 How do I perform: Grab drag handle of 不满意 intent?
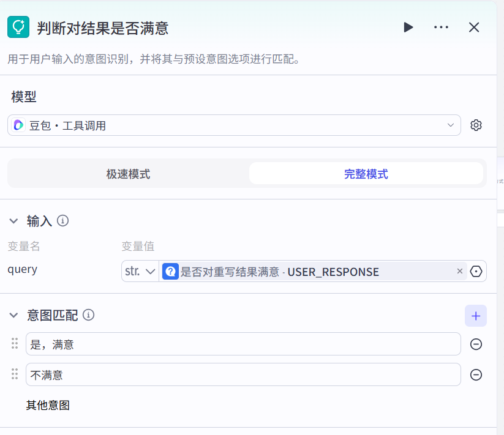coord(15,374)
